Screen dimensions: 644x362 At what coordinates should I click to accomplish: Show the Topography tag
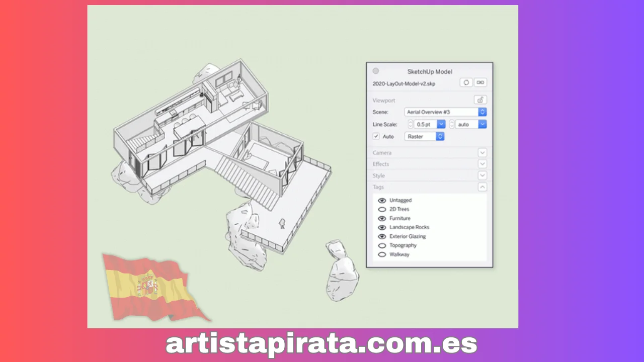pos(382,245)
